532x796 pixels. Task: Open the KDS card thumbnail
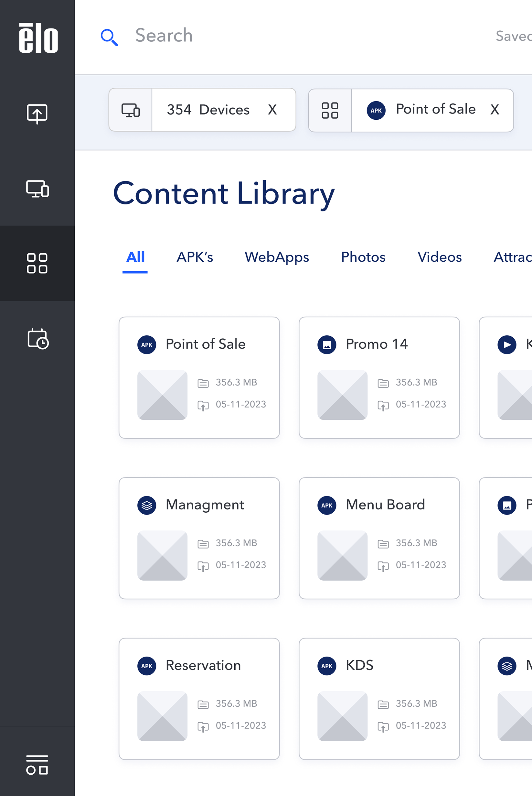pyautogui.click(x=342, y=716)
